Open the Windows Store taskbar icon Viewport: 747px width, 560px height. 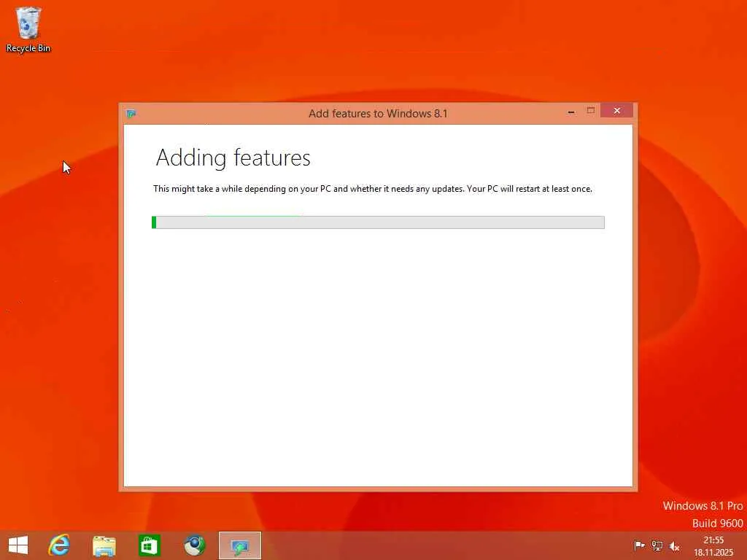click(x=149, y=545)
